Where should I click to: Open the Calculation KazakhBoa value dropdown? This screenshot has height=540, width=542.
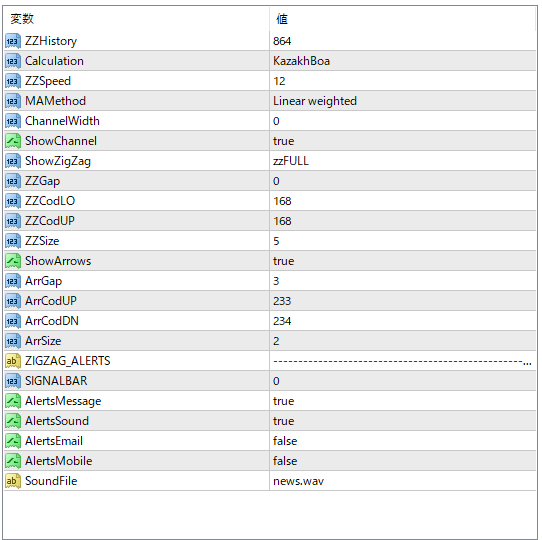pos(403,61)
